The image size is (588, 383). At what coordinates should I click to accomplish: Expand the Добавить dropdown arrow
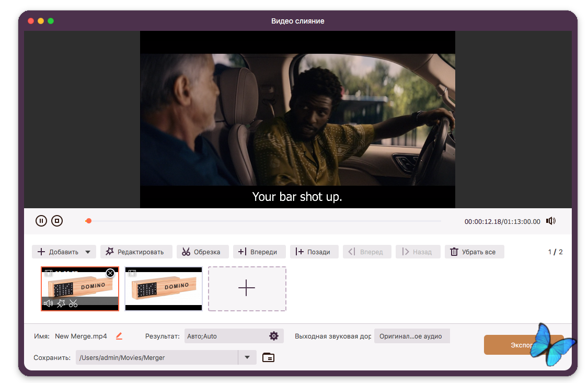[88, 252]
